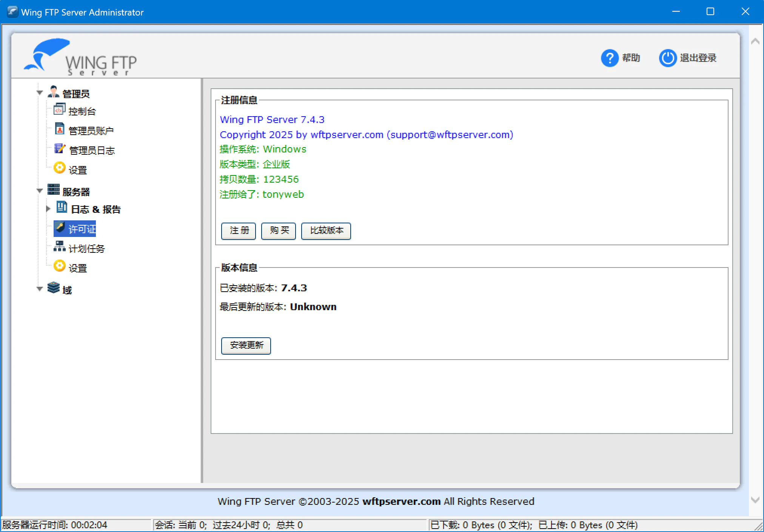Collapse the 管理员 tree node

pos(40,92)
